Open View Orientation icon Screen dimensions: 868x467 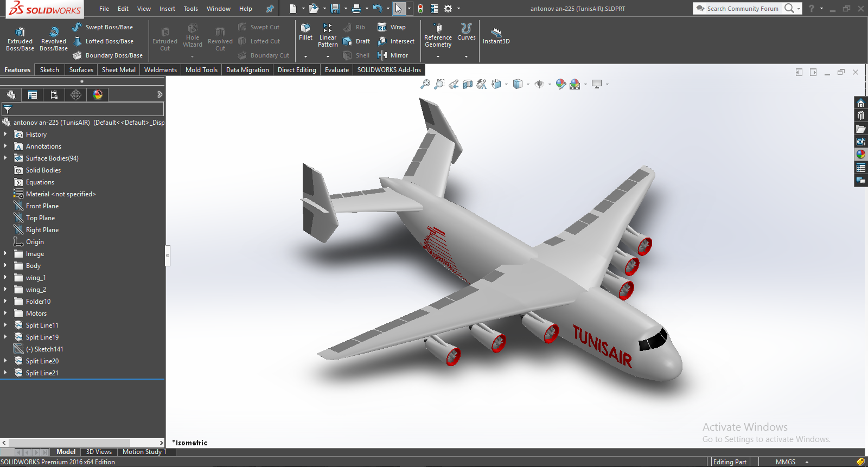(496, 84)
